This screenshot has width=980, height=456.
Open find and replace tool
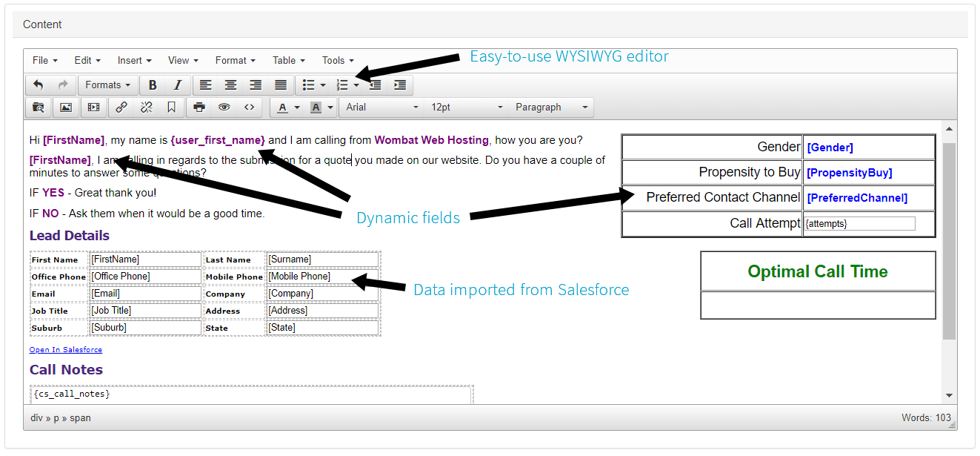(x=39, y=108)
